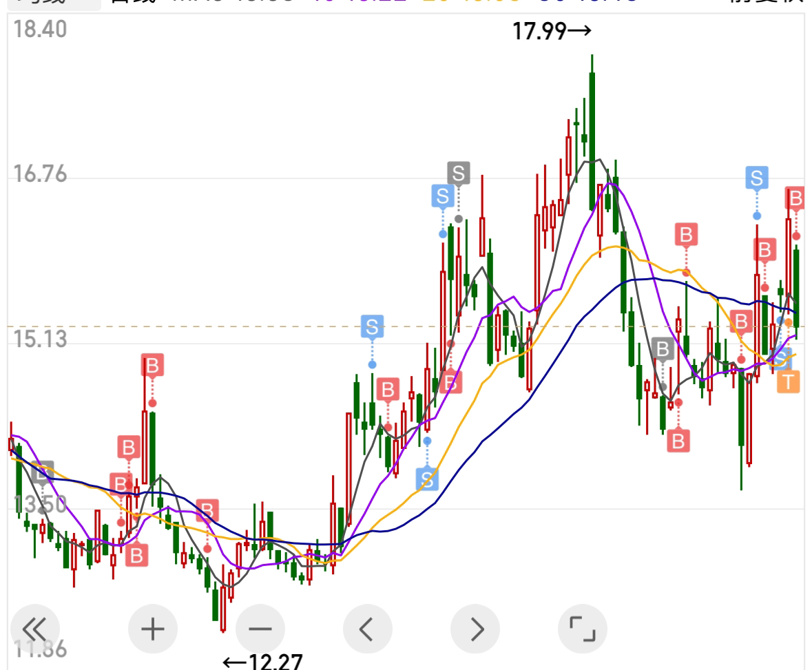
Task: Select the orange T trade marker
Action: (x=788, y=382)
